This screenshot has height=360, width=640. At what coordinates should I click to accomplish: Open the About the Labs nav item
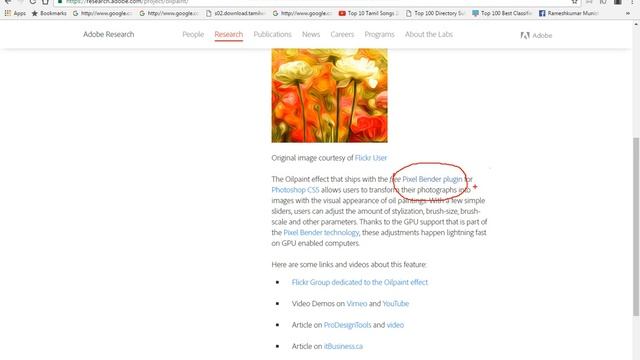pos(429,34)
